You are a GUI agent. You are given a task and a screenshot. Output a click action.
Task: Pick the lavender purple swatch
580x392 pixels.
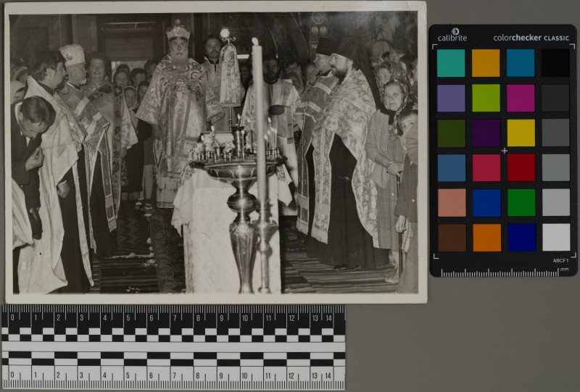coord(451,98)
